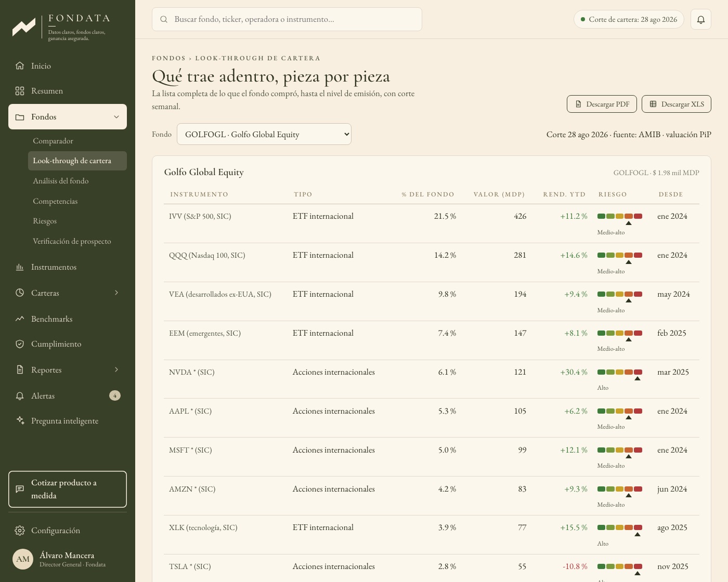This screenshot has height=582, width=728.
Task: Open Configuración gear icon
Action: pos(20,531)
